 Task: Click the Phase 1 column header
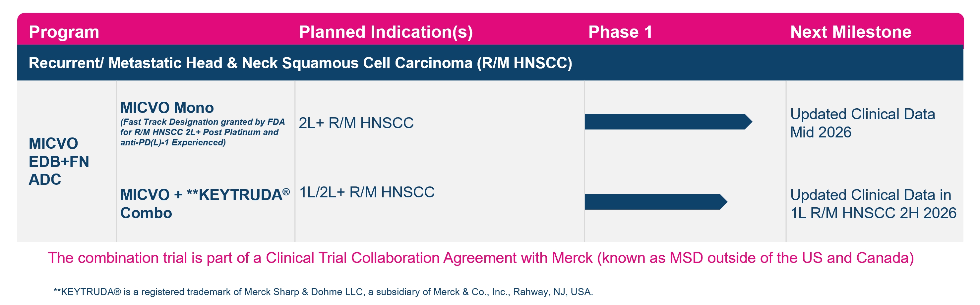coord(620,32)
